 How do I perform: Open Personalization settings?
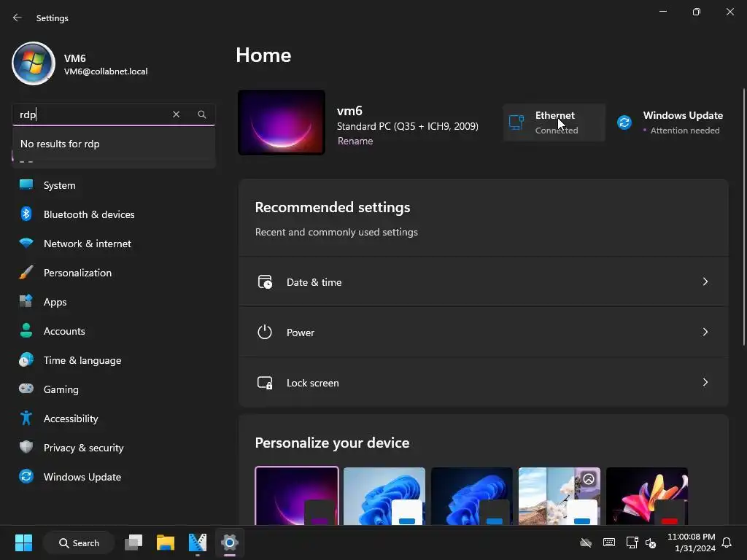point(114,273)
